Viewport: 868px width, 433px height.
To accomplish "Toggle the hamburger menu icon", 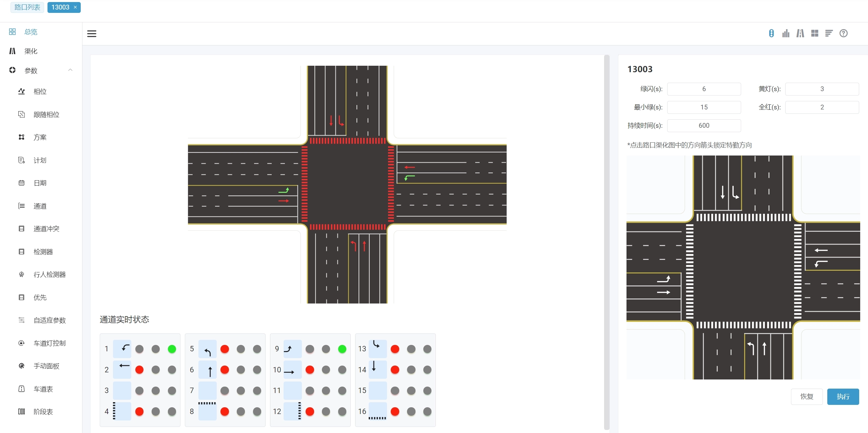I will [92, 34].
